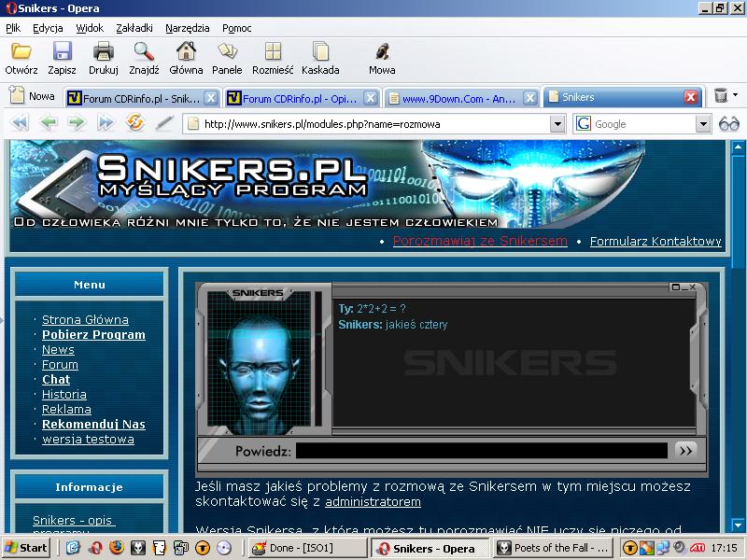The image size is (747, 560).
Task: Tile windows with the Rozmieść icon
Action: point(273,51)
